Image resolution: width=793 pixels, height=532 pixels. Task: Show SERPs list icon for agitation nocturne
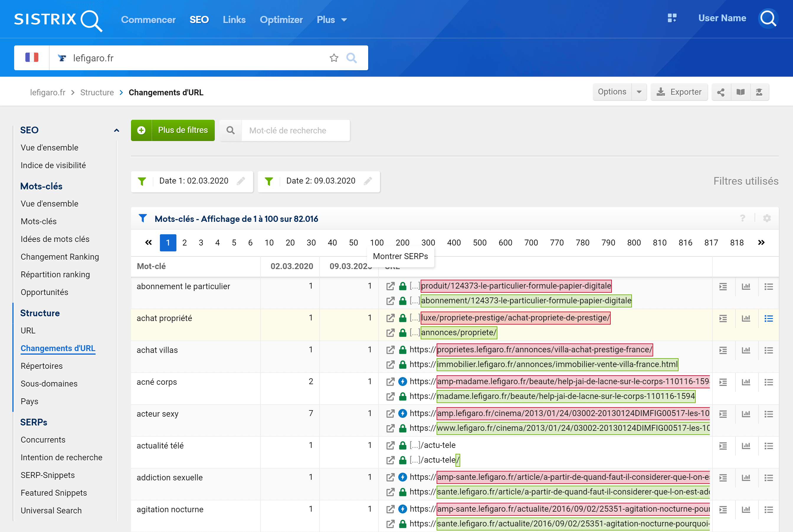769,510
